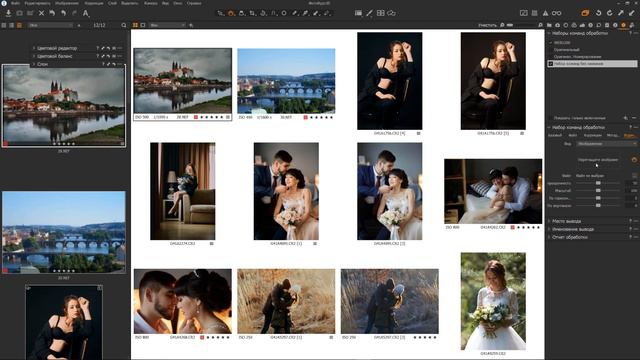Image resolution: width=640 pixels, height=360 pixels.
Task: Select the crop tool icon
Action: tap(253, 13)
